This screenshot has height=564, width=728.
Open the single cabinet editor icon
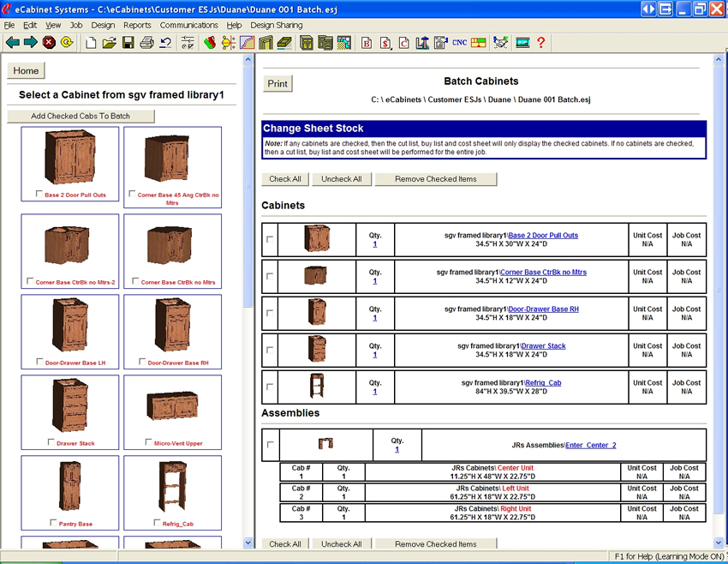pyautogui.click(x=307, y=43)
